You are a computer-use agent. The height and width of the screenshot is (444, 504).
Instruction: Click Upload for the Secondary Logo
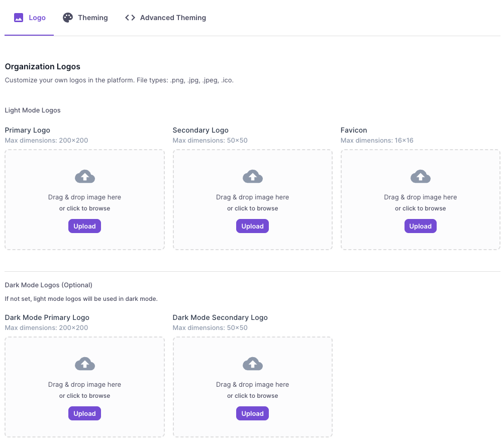pos(252,226)
